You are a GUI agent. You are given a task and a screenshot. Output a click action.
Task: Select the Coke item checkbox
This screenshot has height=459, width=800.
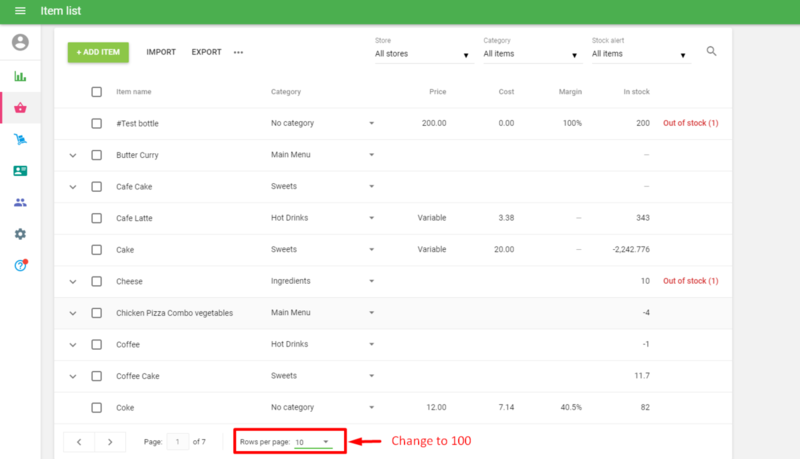(x=97, y=408)
